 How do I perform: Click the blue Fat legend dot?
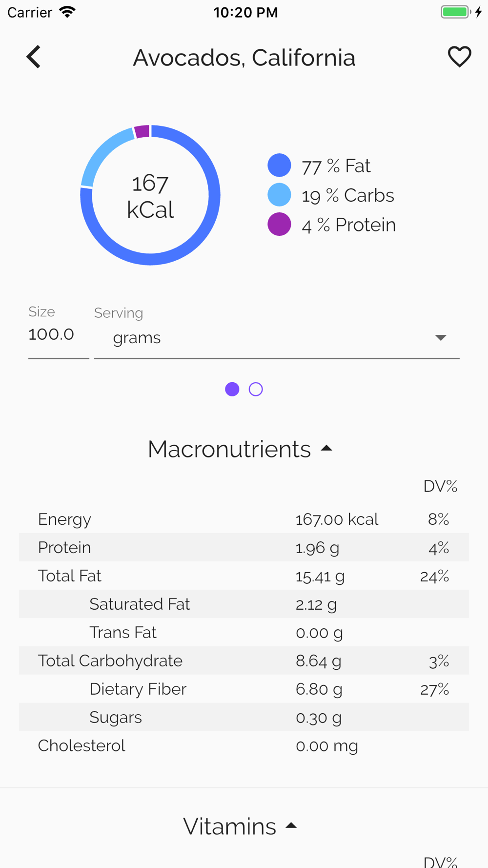click(x=279, y=165)
